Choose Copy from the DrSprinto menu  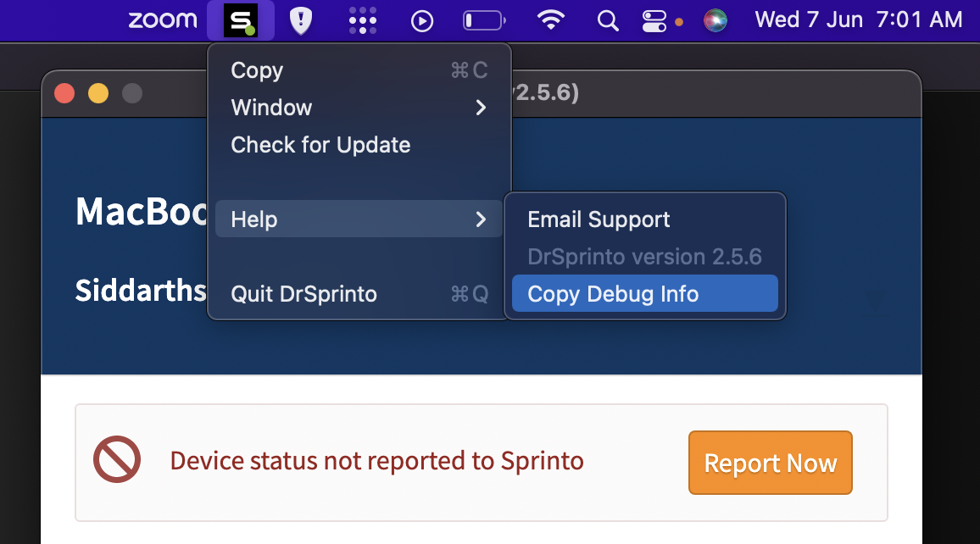coord(359,70)
